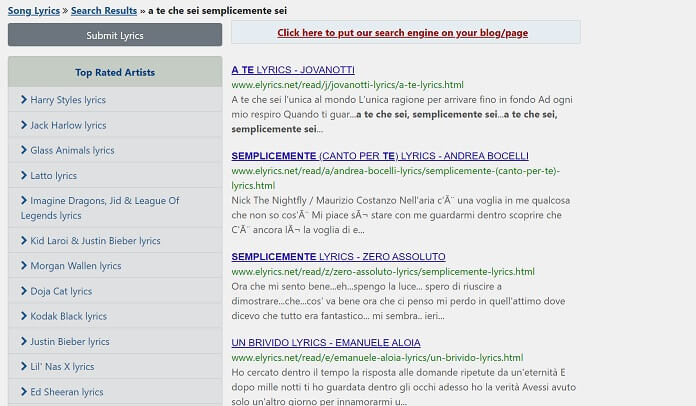Open Glass Animals lyrics
The height and width of the screenshot is (406, 696).
[x=72, y=150]
